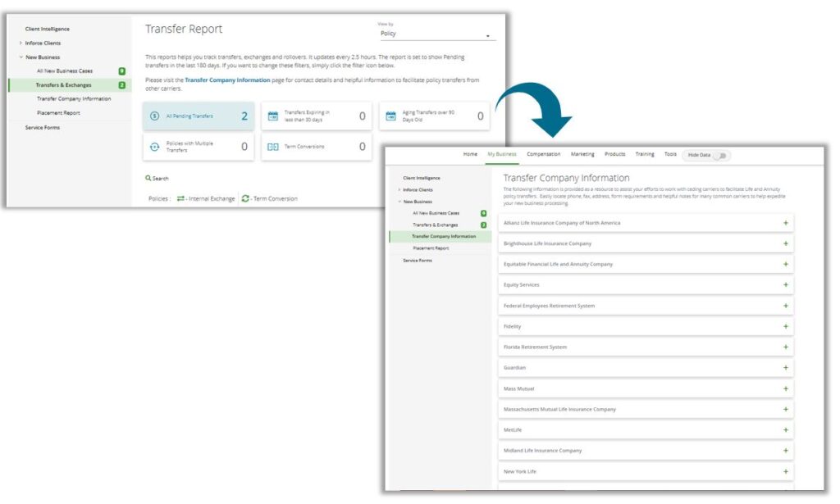Click the Term Conversions card icon

point(273,147)
